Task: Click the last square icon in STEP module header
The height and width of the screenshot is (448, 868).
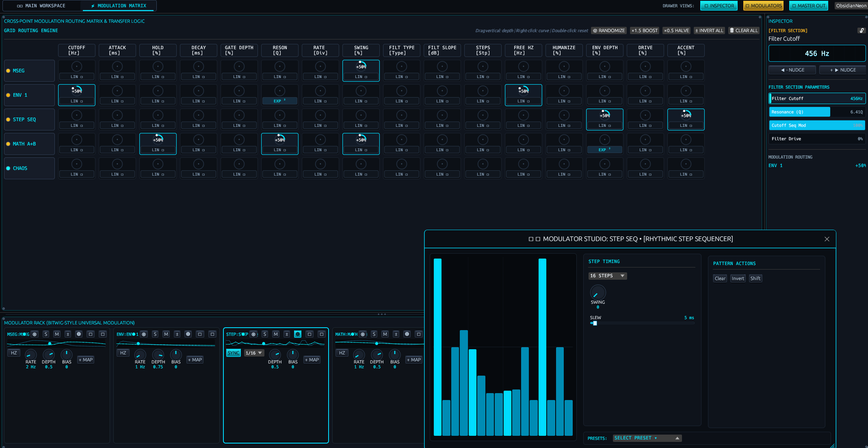Action: (322, 334)
